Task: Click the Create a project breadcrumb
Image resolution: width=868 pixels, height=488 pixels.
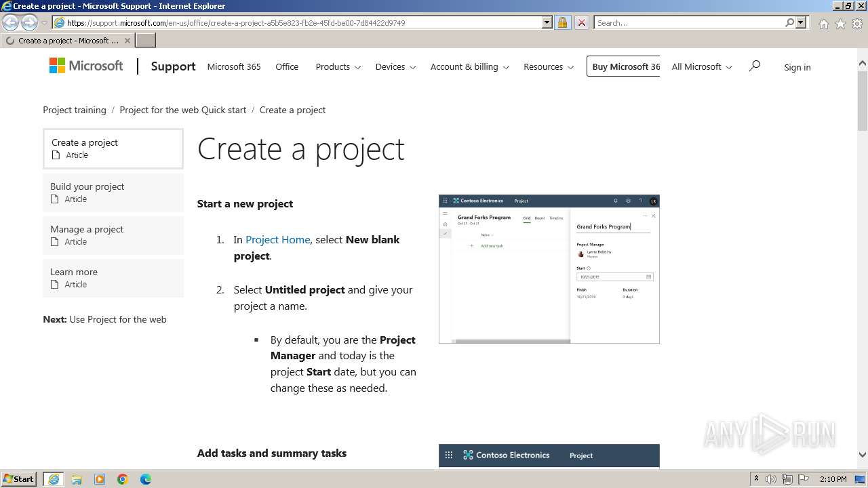Action: point(292,110)
